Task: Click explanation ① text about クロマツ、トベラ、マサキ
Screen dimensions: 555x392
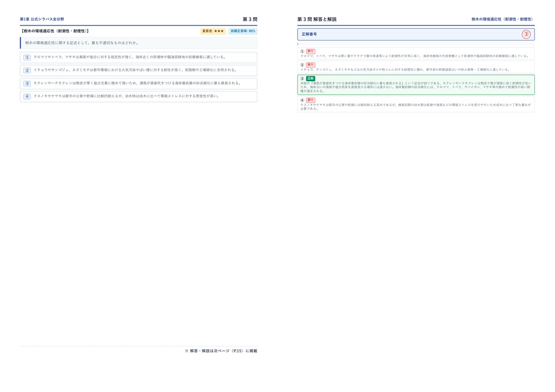Action: (x=415, y=56)
